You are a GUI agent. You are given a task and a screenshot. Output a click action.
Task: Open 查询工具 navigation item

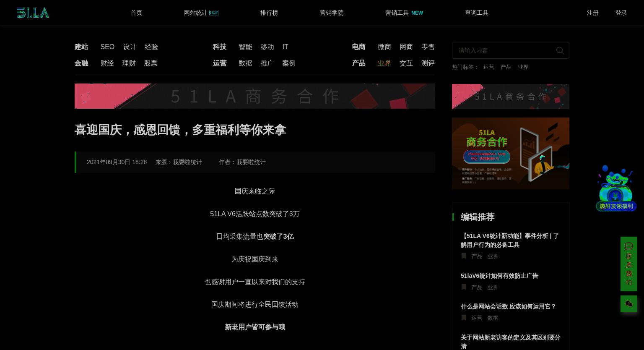point(477,13)
